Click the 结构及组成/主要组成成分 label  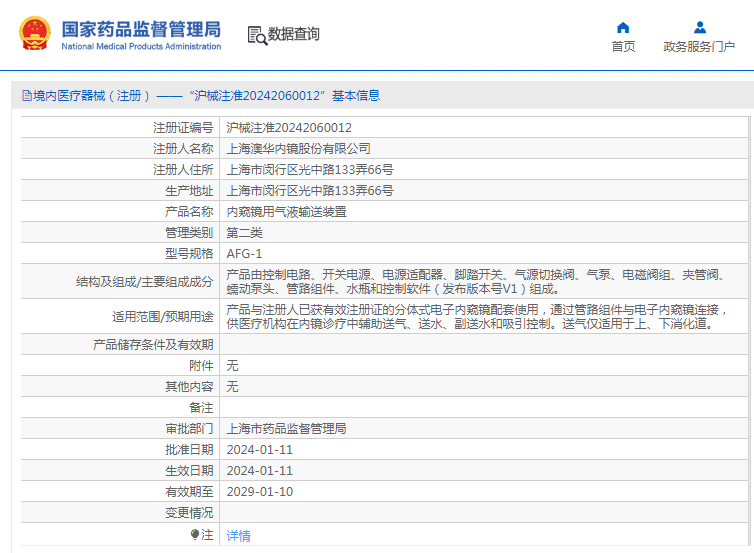coord(144,282)
